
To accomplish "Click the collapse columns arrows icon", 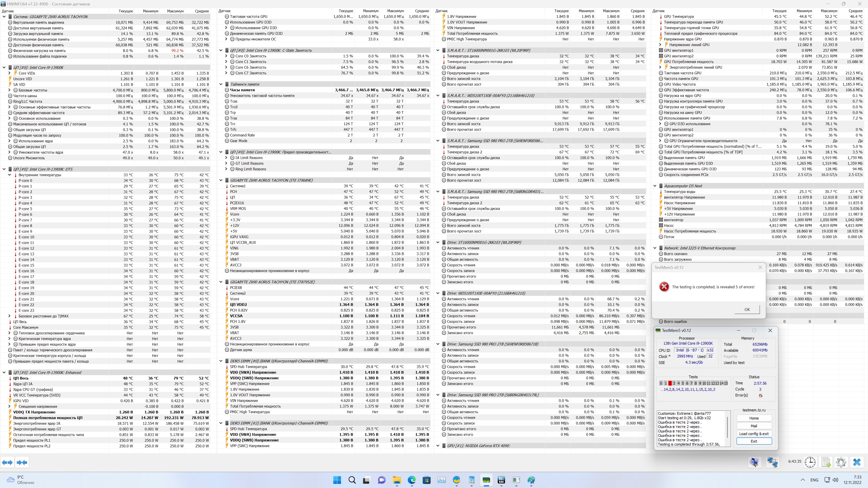I will click(x=22, y=462).
